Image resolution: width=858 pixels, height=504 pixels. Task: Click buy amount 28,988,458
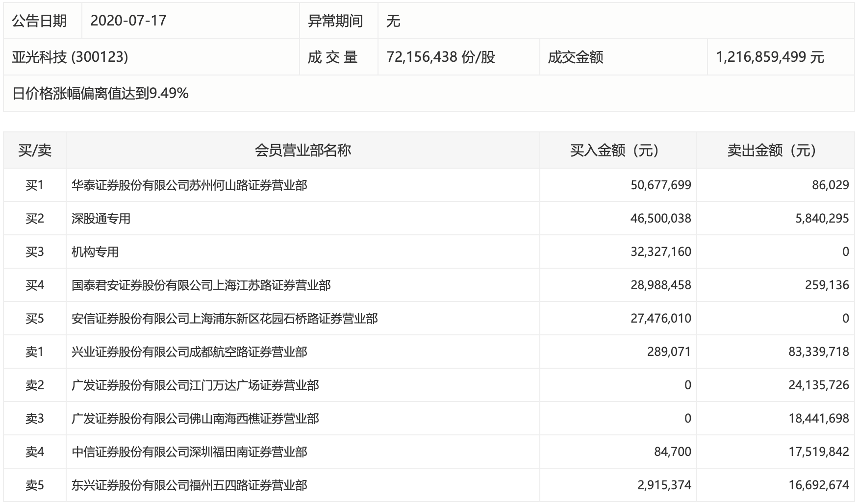click(661, 285)
